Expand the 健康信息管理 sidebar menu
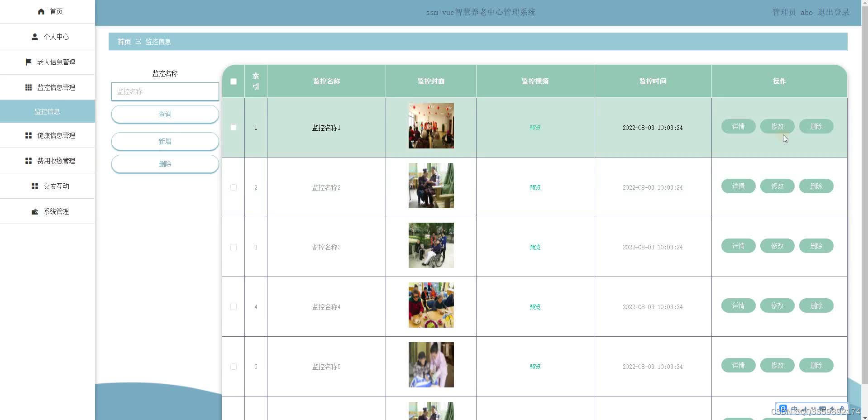The image size is (868, 420). (x=48, y=135)
